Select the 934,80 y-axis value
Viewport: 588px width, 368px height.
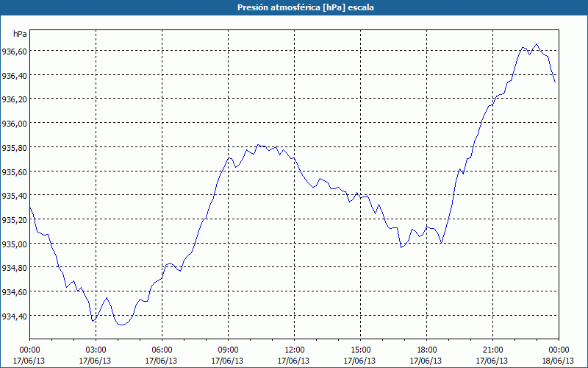[x=14, y=268]
